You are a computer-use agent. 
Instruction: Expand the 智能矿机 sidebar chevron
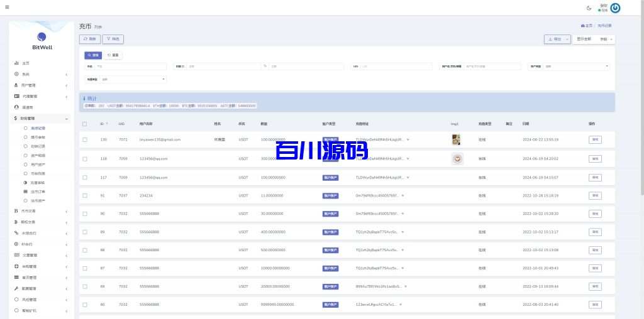point(67,311)
